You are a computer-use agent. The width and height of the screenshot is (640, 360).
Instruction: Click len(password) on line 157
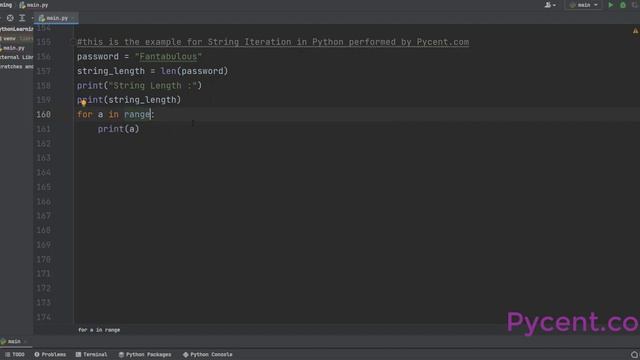pyautogui.click(x=194, y=71)
